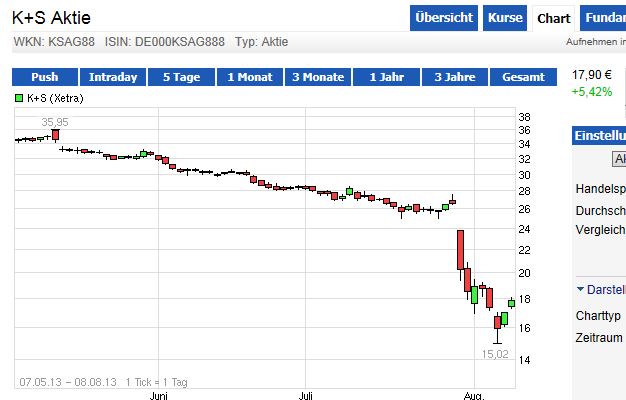Image resolution: width=626 pixels, height=400 pixels.
Task: Click the 17,90 € current price
Action: [x=592, y=75]
